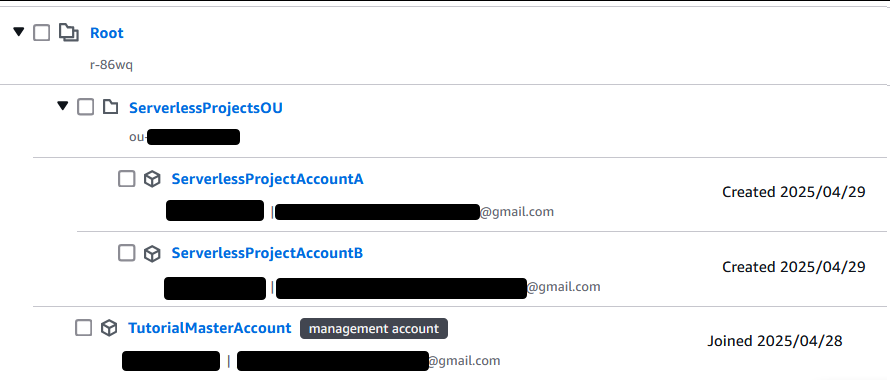Collapse the ServerlessProjectsOU node

(x=63, y=106)
